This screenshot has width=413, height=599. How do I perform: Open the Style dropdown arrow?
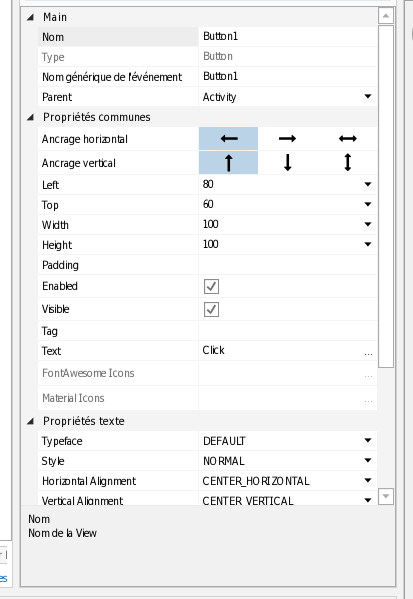(368, 460)
